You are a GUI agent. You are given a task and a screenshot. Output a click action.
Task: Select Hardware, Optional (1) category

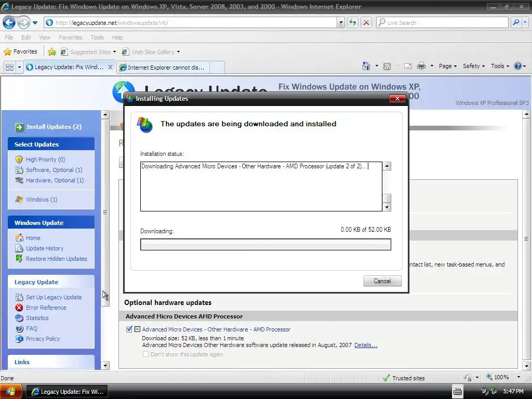(x=55, y=180)
